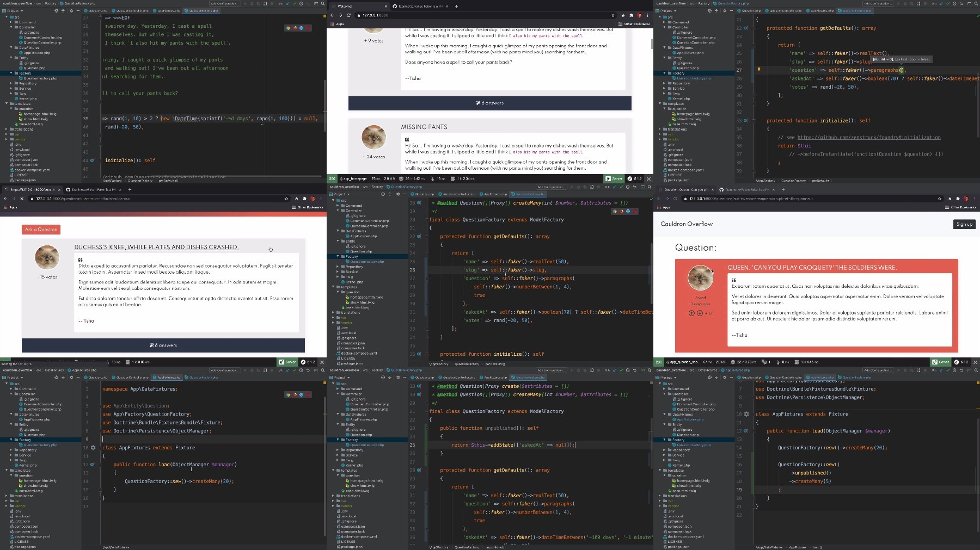
Task: Select opened file locator icon in 'weird day' IDE
Action: [56, 10]
